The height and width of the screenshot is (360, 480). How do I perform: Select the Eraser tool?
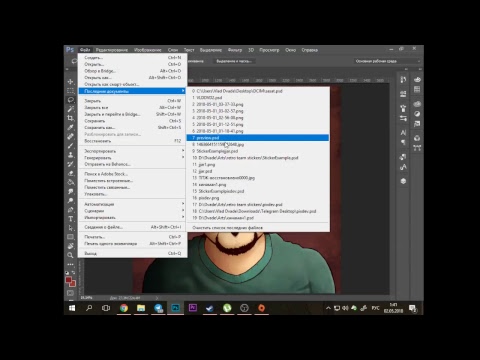(70, 173)
